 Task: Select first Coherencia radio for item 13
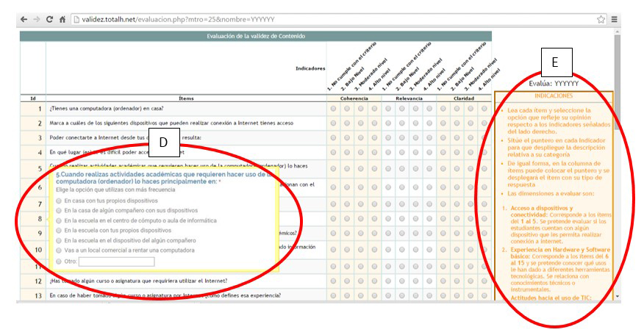[x=333, y=295]
